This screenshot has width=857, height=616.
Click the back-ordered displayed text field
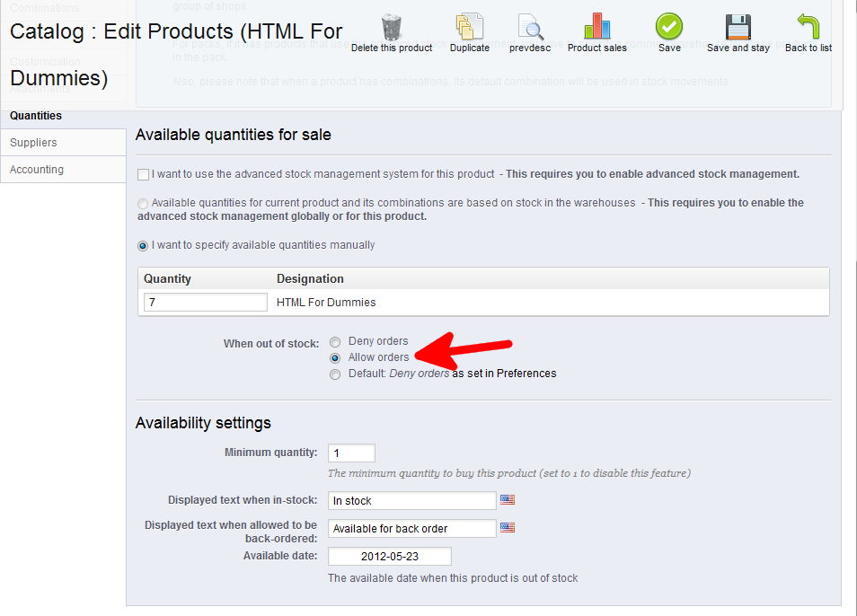point(412,528)
